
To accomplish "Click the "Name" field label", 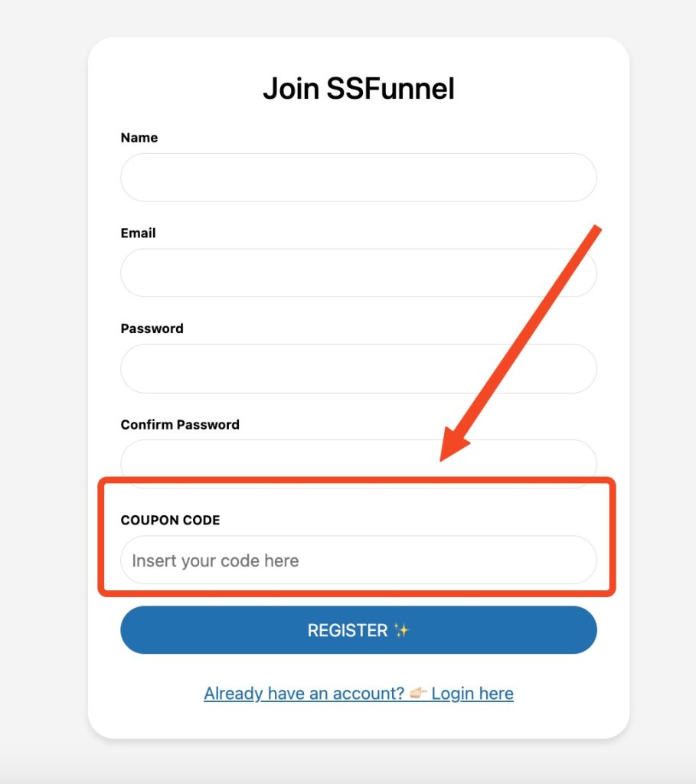I will [x=139, y=138].
